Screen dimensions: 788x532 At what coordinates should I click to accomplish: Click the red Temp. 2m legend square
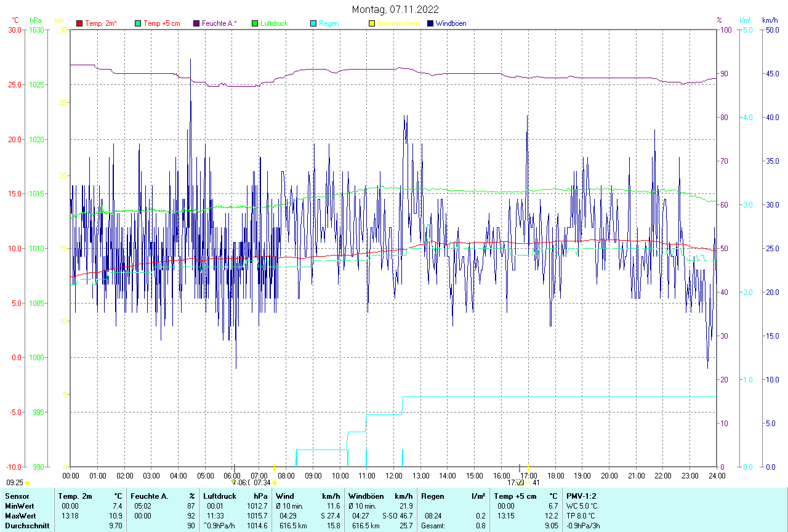[79, 23]
